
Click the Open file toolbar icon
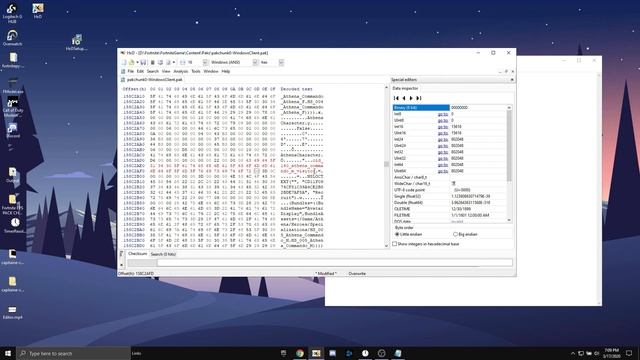[x=131, y=62]
